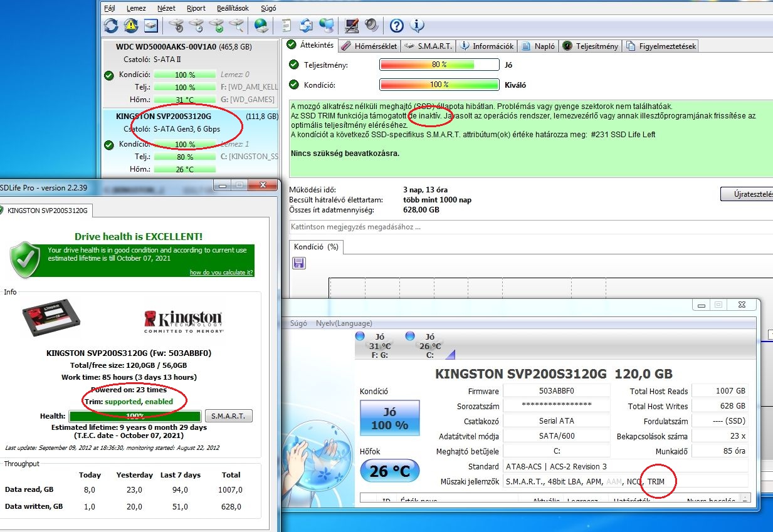Click the Firmware value 503ABBF0 field
This screenshot has height=532, width=773.
click(556, 391)
